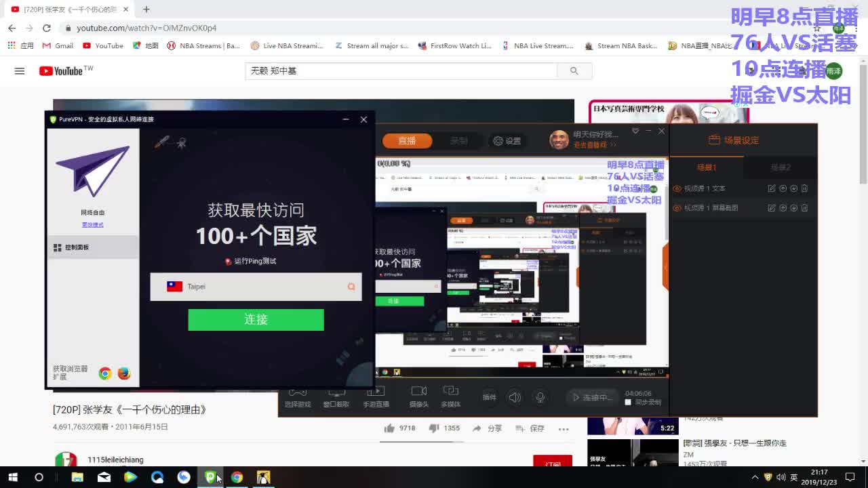Toggle visibility of 视频源 1 屏幕截图 source
Screen dimensions: 868x488
pyautogui.click(x=677, y=208)
